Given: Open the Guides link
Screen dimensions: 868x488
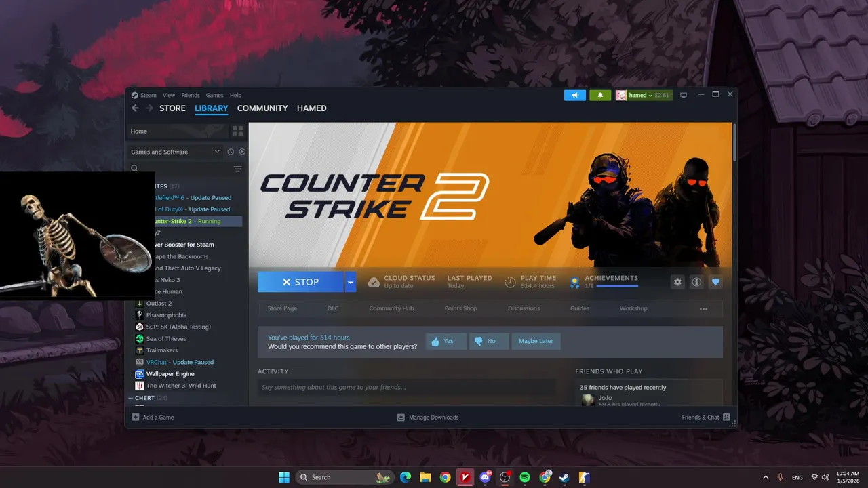Looking at the screenshot, I should (580, 308).
